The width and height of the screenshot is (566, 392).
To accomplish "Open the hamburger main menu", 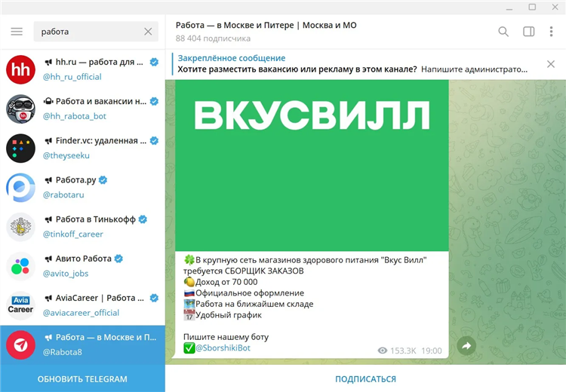I will (17, 32).
